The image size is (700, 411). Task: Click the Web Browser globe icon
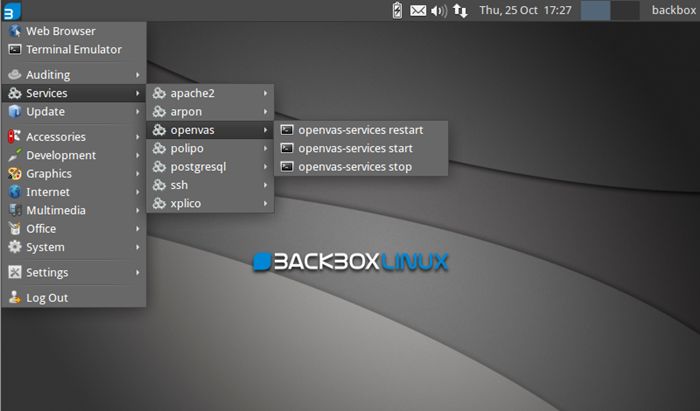pos(15,31)
